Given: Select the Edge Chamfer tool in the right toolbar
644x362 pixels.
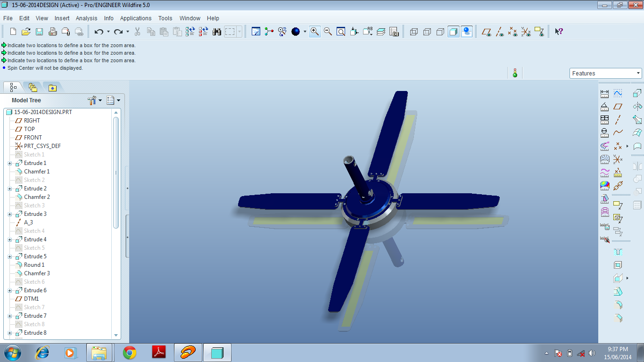Looking at the screenshot, I should [618, 318].
